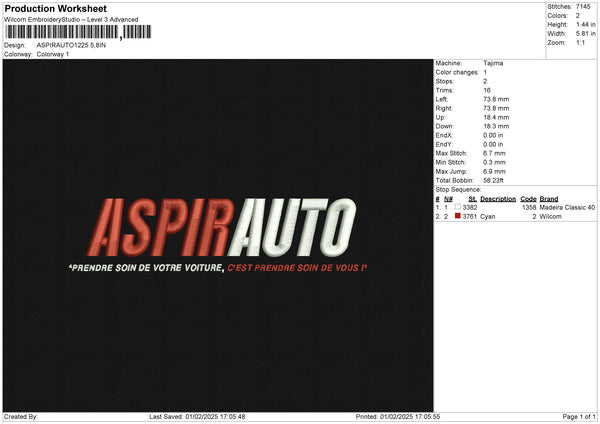Click the barcode under the studio name

tap(78, 32)
